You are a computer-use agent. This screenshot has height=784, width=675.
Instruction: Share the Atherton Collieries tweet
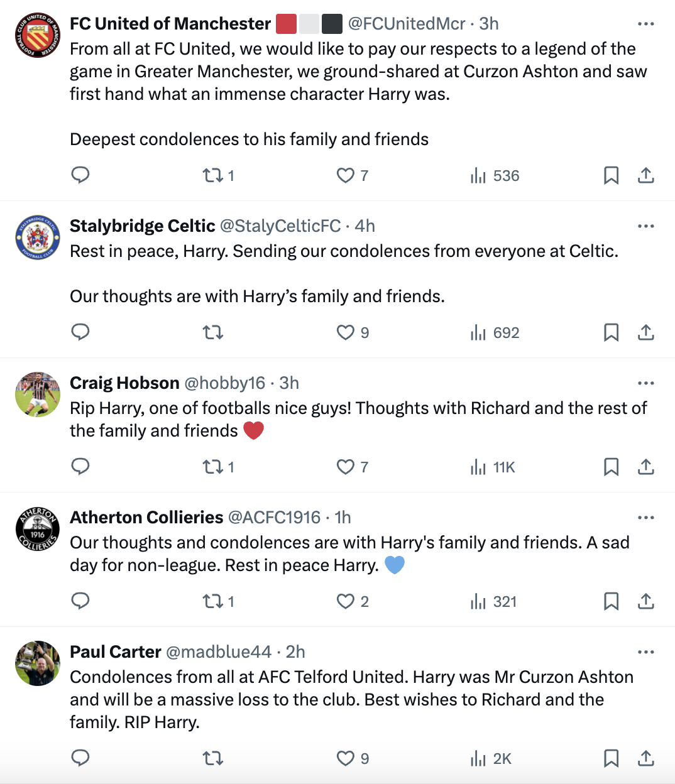646,601
